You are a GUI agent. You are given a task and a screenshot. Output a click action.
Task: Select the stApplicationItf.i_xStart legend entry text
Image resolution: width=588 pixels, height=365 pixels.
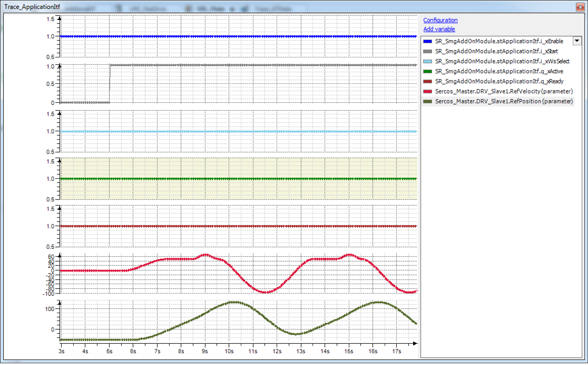click(496, 52)
